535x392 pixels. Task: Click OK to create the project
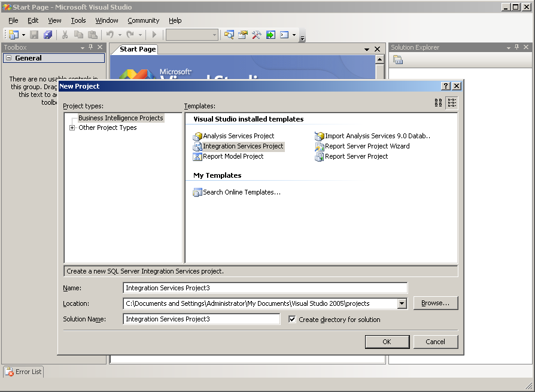[387, 342]
